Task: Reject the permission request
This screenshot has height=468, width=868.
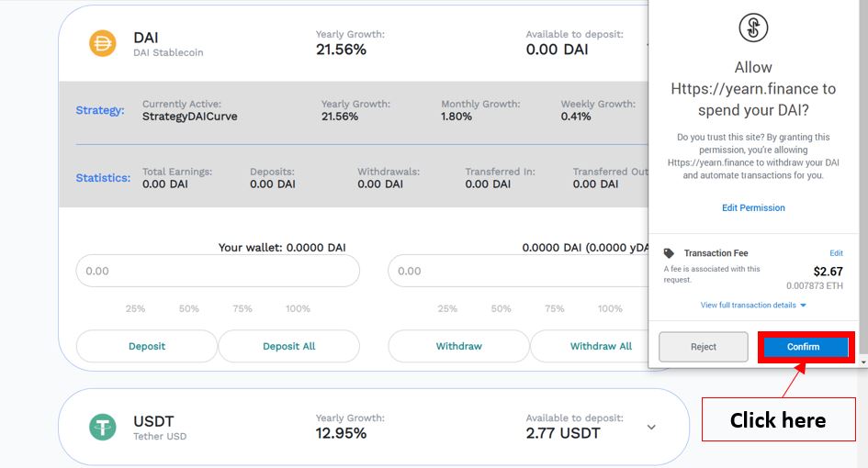Action: [704, 347]
